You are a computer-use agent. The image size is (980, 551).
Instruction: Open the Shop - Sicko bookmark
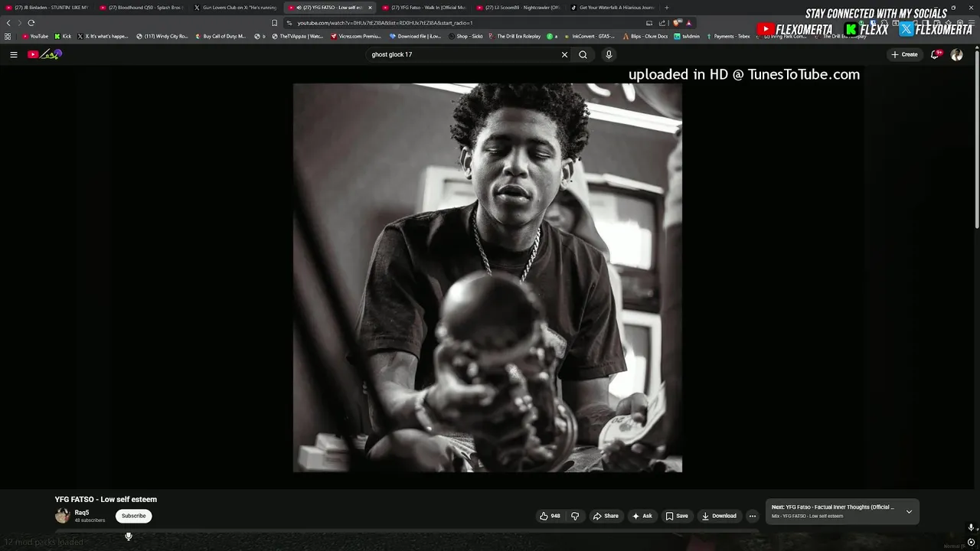(x=465, y=36)
